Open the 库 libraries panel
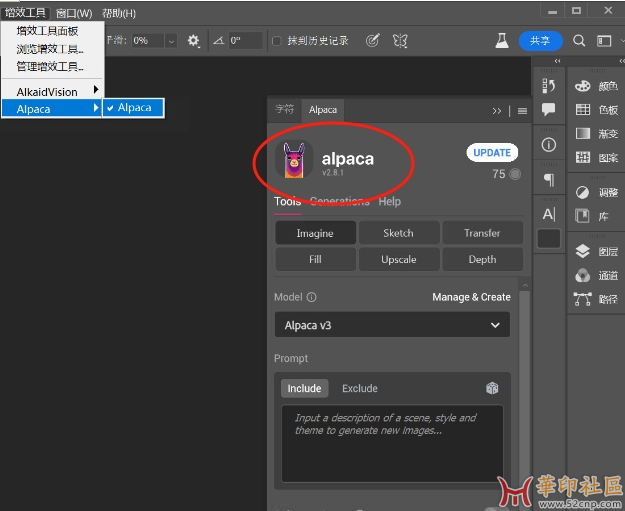The height and width of the screenshot is (511, 625). click(592, 216)
